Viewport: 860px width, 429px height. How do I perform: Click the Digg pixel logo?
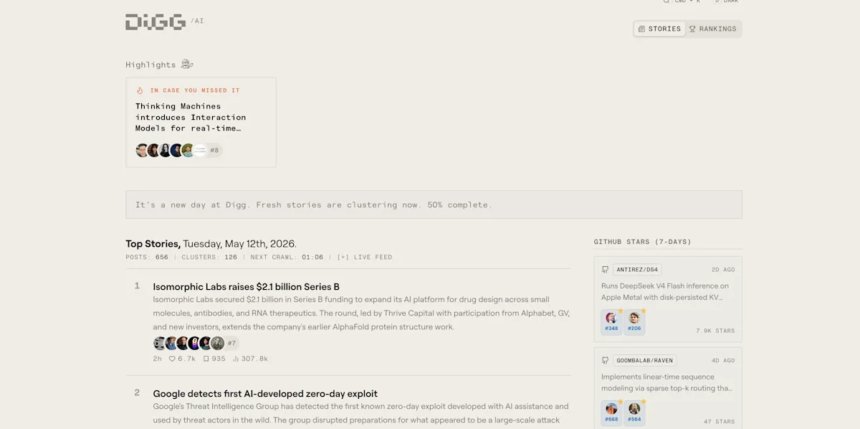coord(155,21)
